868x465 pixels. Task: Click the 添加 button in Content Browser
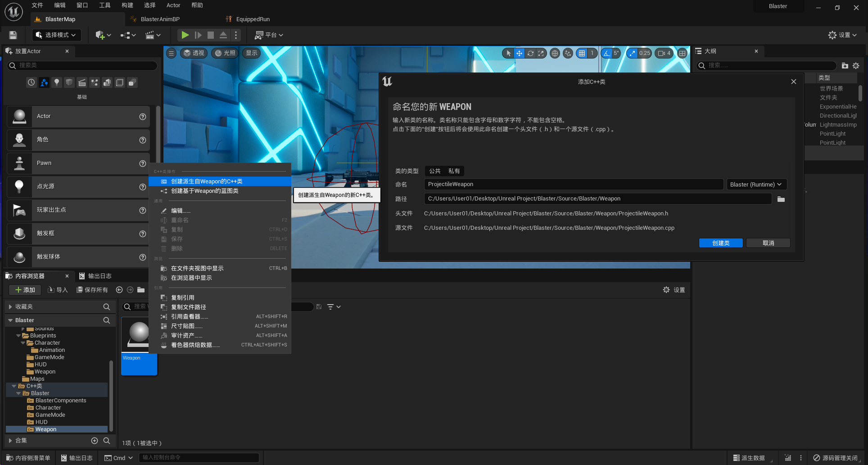pyautogui.click(x=25, y=290)
